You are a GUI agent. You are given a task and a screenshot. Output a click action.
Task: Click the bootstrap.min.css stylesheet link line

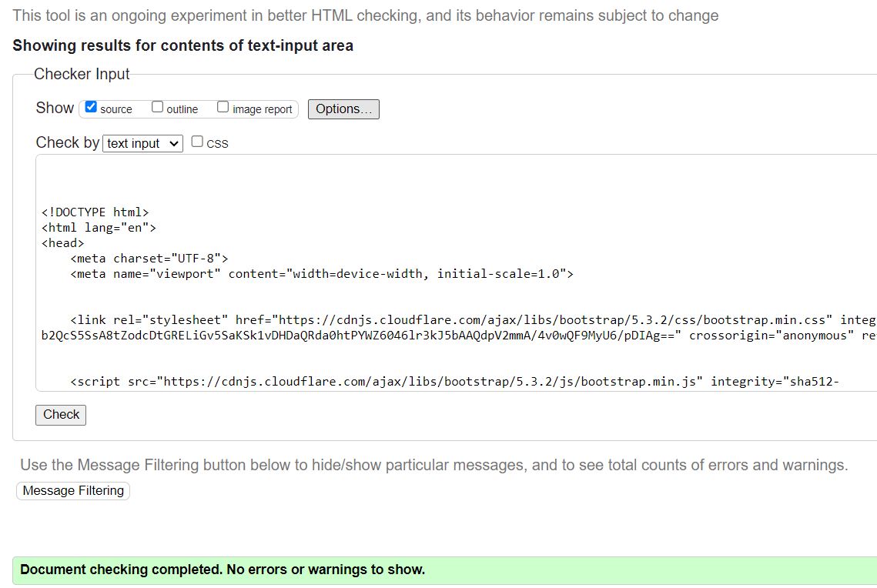pyautogui.click(x=308, y=319)
